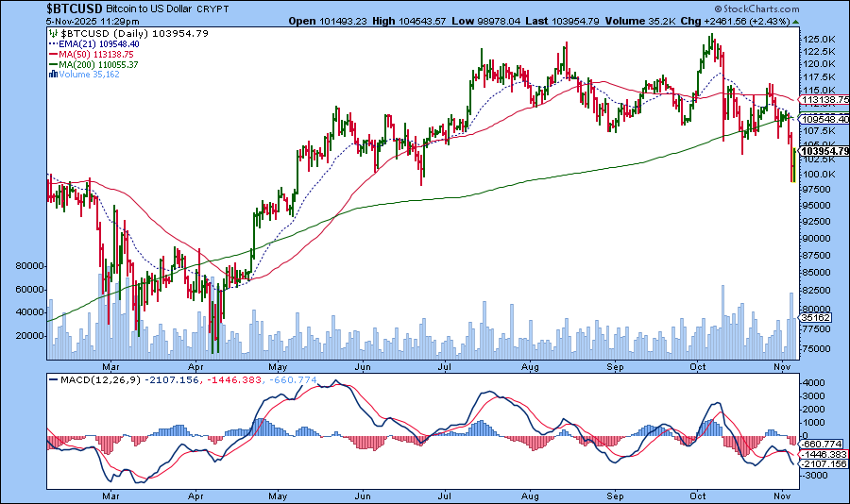Click the 109548.40 EMA price tag
The height and width of the screenshot is (504, 850).
(824, 120)
